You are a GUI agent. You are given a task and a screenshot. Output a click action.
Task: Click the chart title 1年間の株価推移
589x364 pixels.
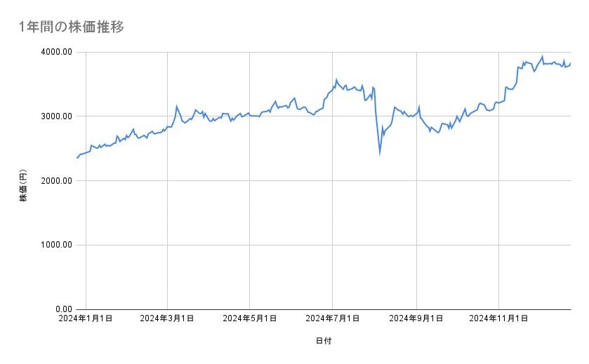[72, 27]
